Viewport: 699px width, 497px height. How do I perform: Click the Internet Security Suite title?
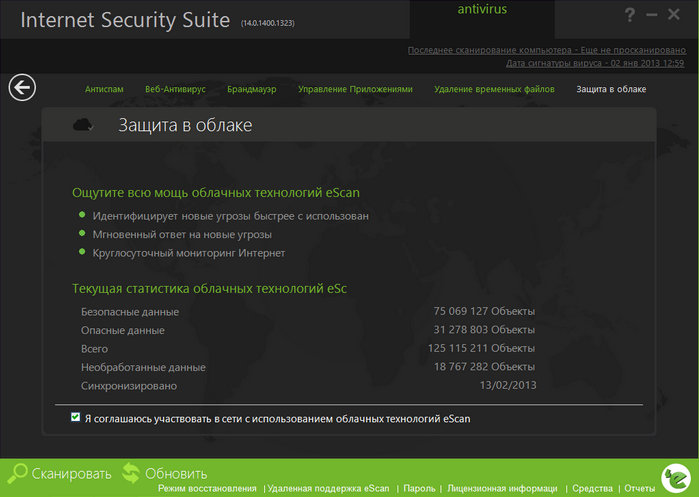coord(125,21)
